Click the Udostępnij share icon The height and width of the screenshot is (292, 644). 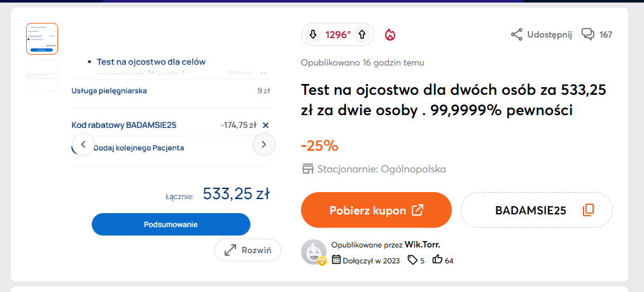click(517, 34)
